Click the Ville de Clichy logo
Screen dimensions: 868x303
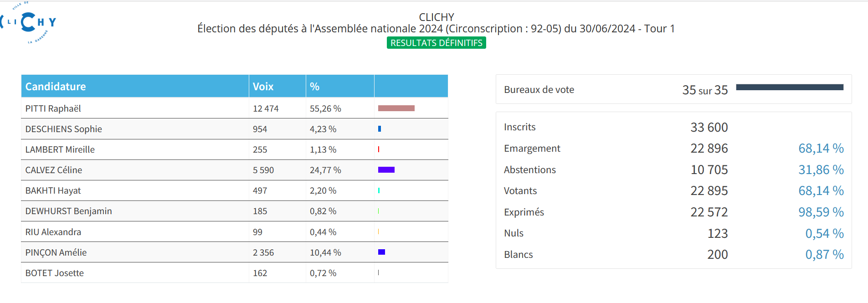tap(28, 23)
